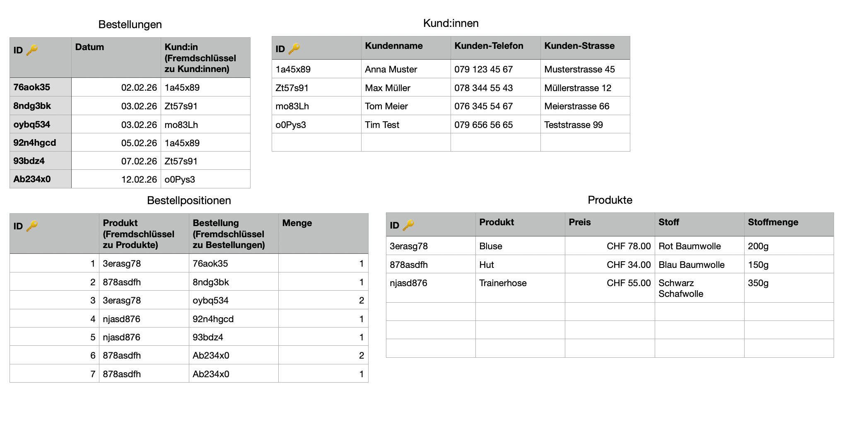Click the key icon in the Produkte ID header
The width and height of the screenshot is (868, 424).
tap(408, 225)
